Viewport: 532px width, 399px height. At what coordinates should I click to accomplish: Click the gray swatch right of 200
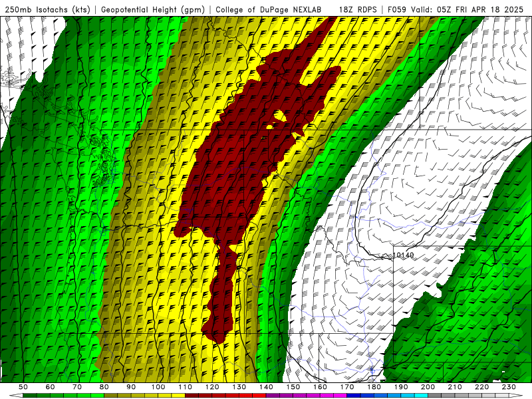point(435,396)
